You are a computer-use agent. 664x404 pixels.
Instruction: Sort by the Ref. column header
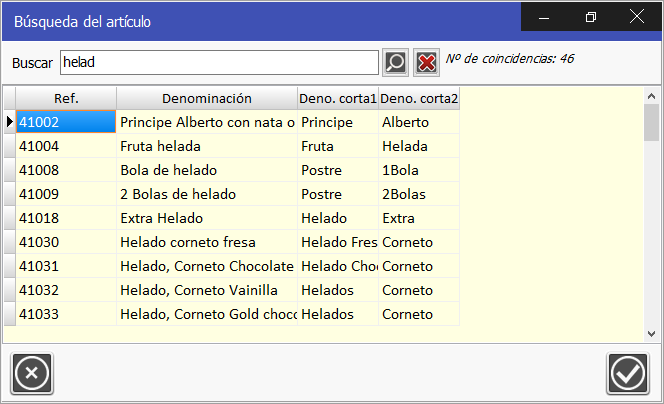pyautogui.click(x=66, y=98)
